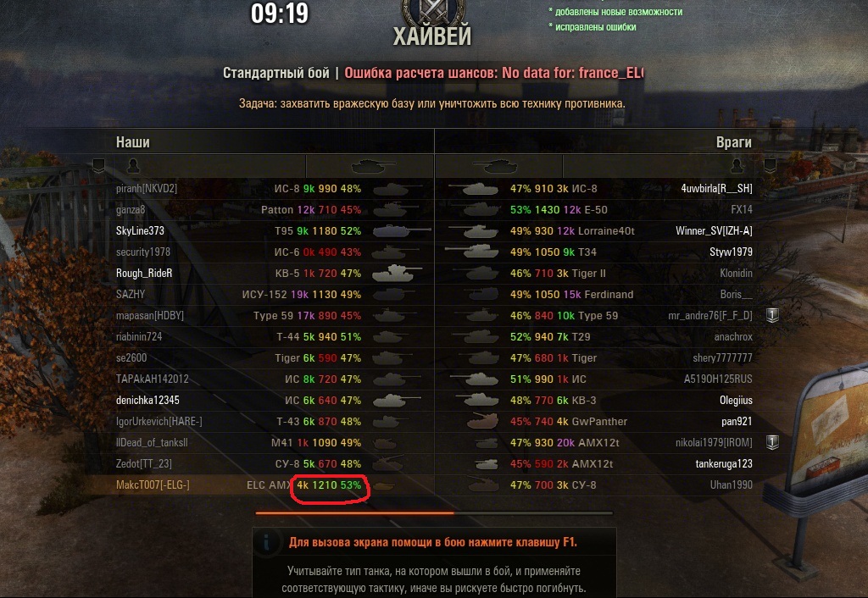Click the circled 4k 1210 53% stats

[330, 485]
